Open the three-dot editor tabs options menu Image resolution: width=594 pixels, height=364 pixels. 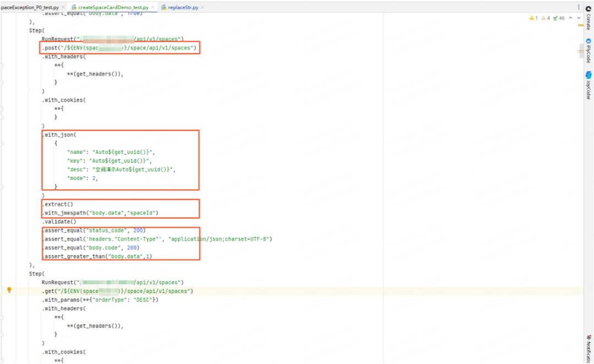[579, 7]
